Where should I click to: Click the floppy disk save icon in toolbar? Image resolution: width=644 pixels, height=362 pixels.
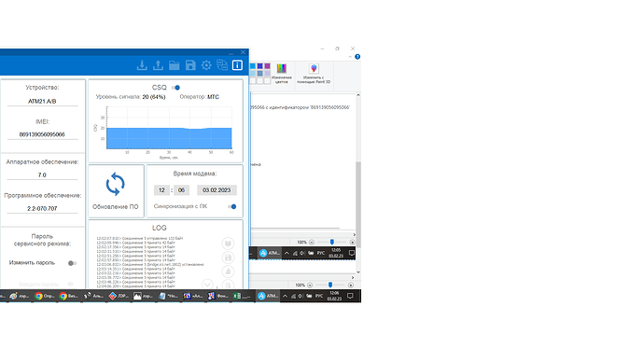pyautogui.click(x=190, y=65)
